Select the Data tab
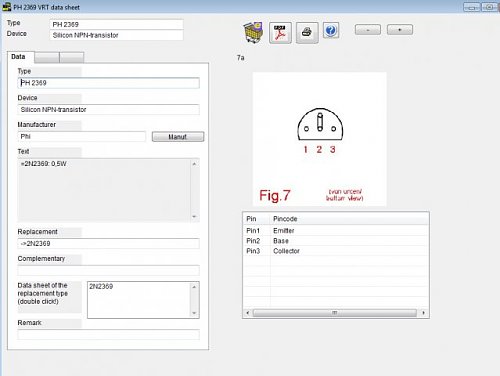 (20, 57)
